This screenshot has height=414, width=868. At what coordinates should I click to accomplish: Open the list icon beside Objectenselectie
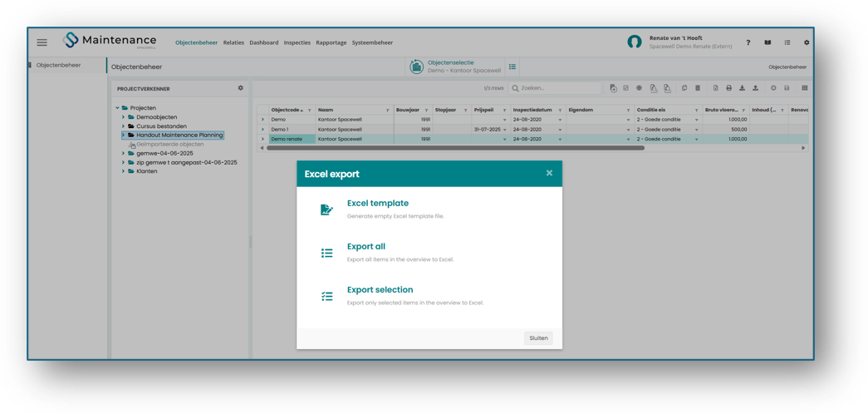[512, 67]
